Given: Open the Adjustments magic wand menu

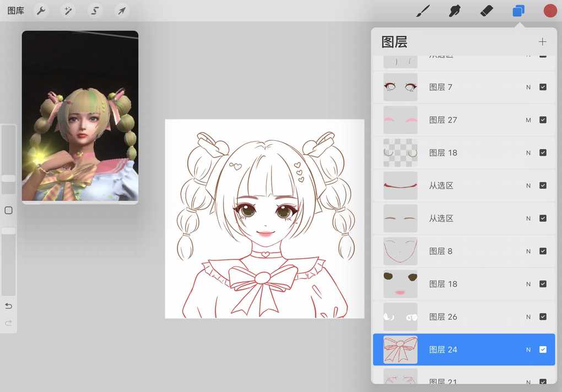Looking at the screenshot, I should click(x=68, y=11).
